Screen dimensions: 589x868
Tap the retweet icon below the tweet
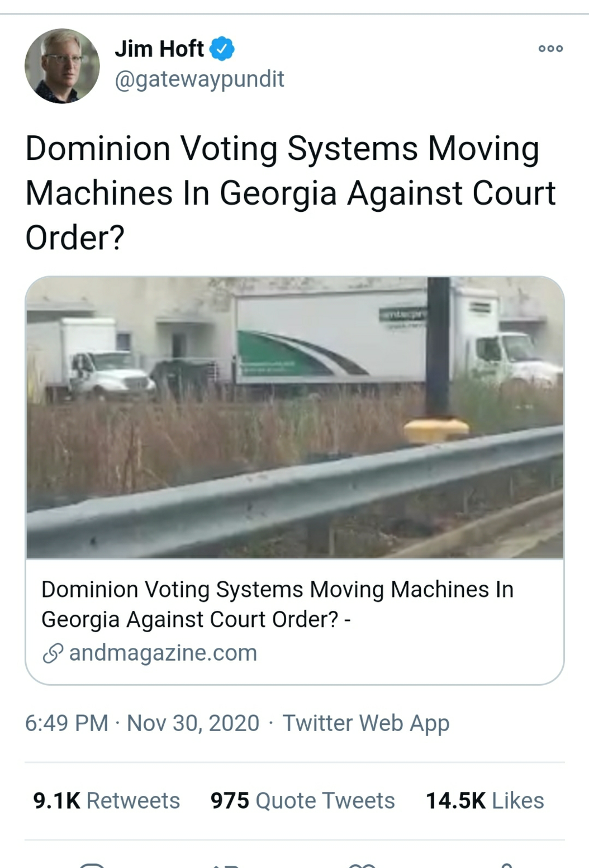(x=226, y=865)
